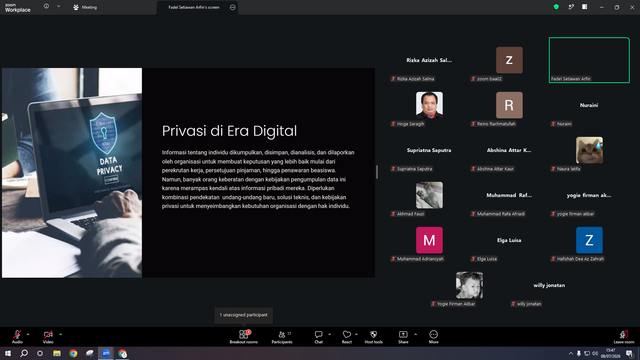Show hidden system tray icons
The height and width of the screenshot is (360, 640).
(x=571, y=353)
